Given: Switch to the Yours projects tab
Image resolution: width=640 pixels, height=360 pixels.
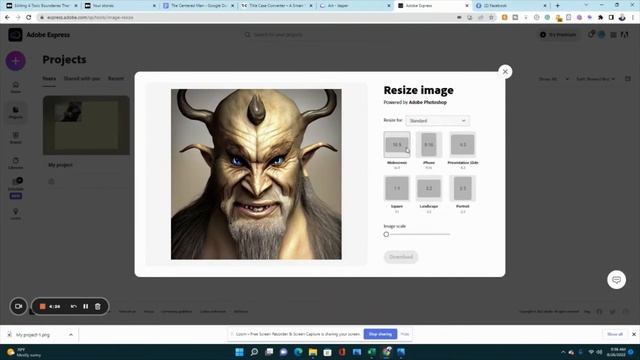Looking at the screenshot, I should pyautogui.click(x=49, y=78).
